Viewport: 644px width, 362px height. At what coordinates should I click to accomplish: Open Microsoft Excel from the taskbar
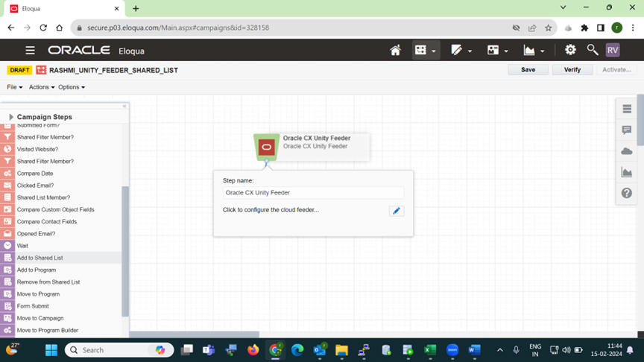point(430,350)
